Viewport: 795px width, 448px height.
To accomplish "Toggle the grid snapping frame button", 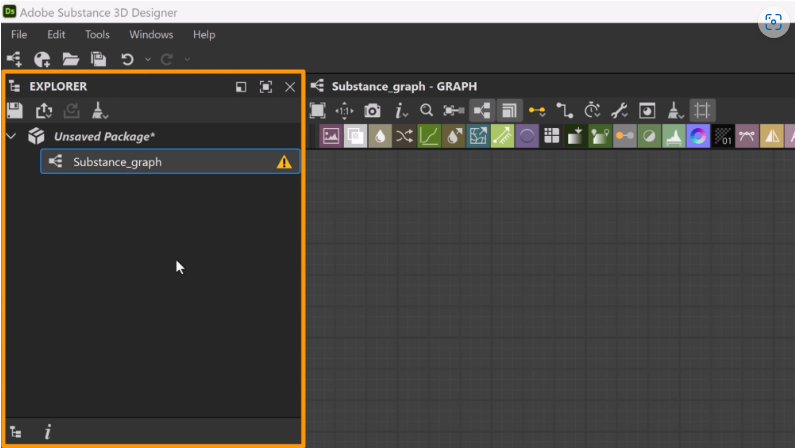I will point(702,110).
